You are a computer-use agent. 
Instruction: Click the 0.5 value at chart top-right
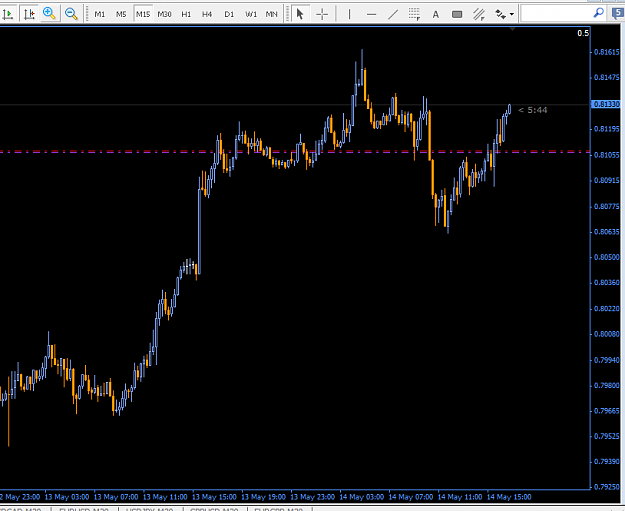tap(583, 33)
